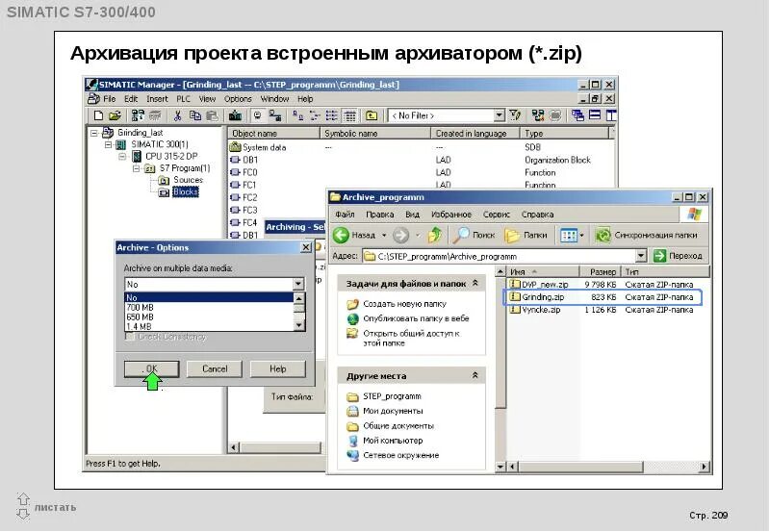770x532 pixels.
Task: Select the Vyncke.zip file
Action: [x=541, y=310]
